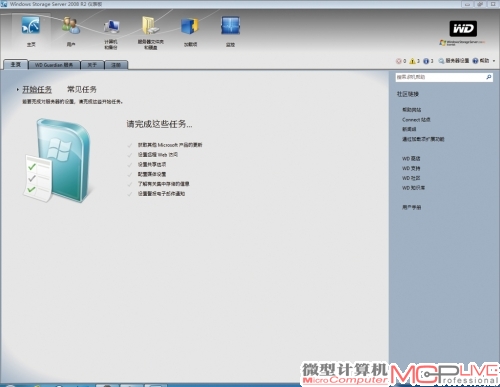
Task: Click the red critical alerts icon
Action: 398,61
